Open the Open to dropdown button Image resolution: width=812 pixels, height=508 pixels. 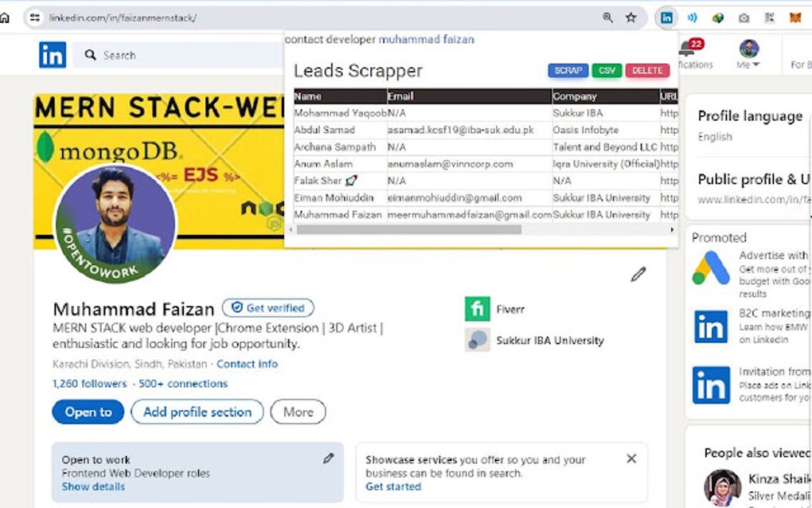point(88,412)
